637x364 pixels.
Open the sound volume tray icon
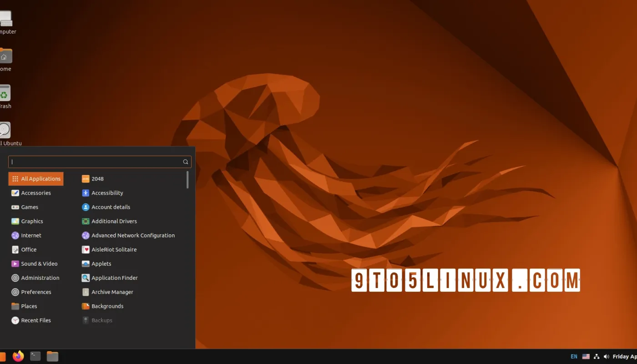point(607,357)
